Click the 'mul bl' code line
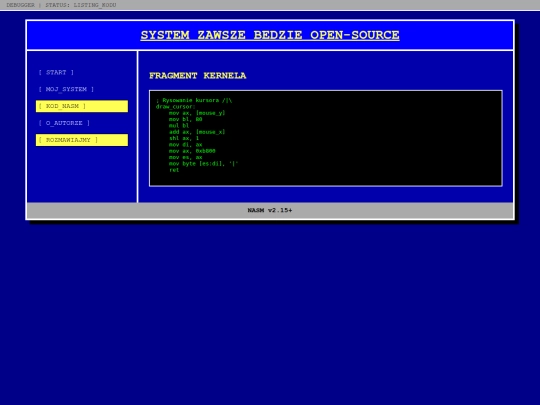The image size is (540, 405). (x=179, y=126)
